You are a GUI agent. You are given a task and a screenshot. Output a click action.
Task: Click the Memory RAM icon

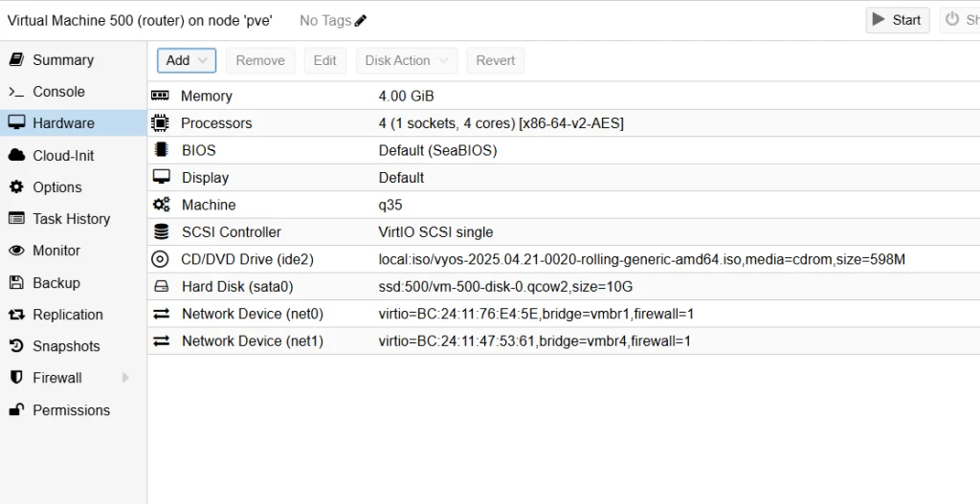pos(160,96)
